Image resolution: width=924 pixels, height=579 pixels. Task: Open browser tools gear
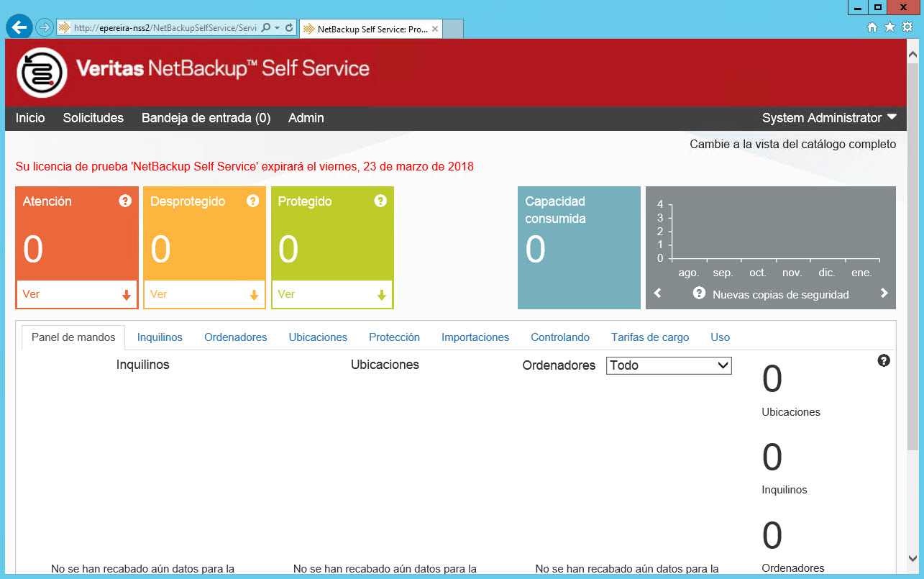(907, 27)
